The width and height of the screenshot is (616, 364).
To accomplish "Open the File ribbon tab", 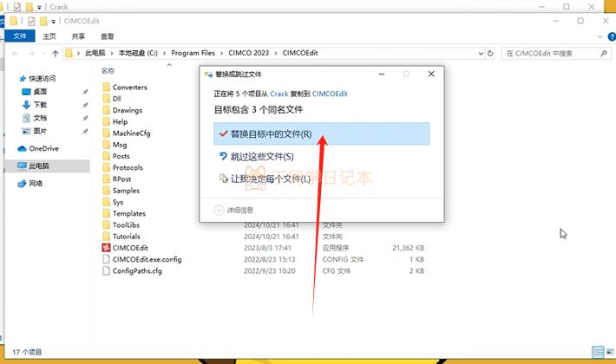I will pyautogui.click(x=20, y=36).
